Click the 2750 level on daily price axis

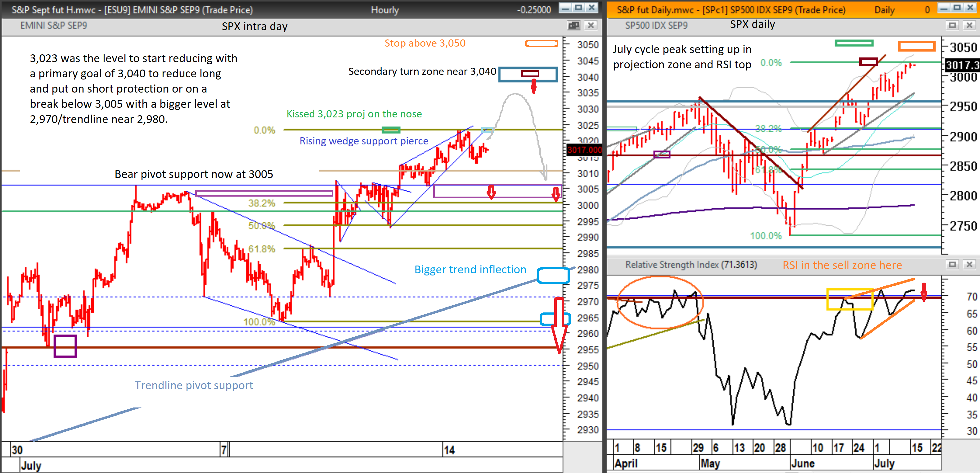click(964, 226)
